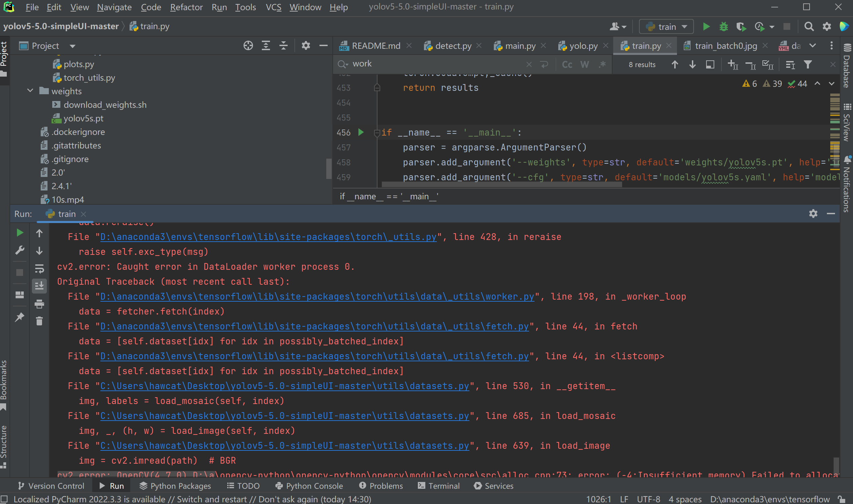The image size is (853, 504).
Task: Clear all console output trash icon
Action: (39, 321)
